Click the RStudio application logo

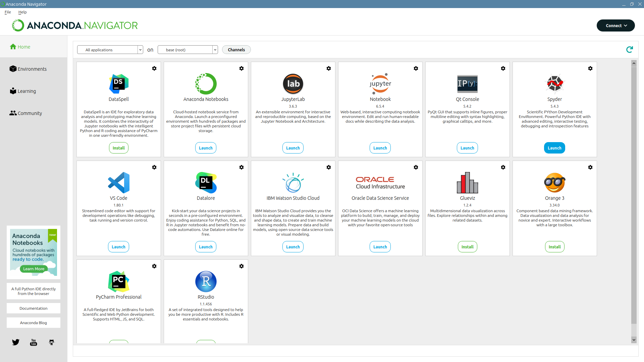tap(206, 282)
